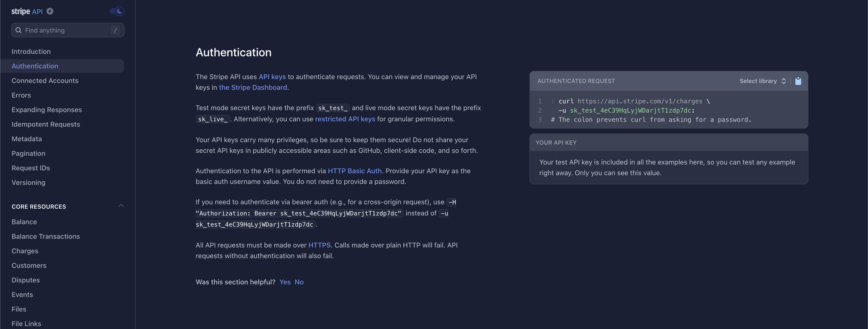The width and height of the screenshot is (868, 329).
Task: Click the lightning bolt icon beside API
Action: [50, 11]
